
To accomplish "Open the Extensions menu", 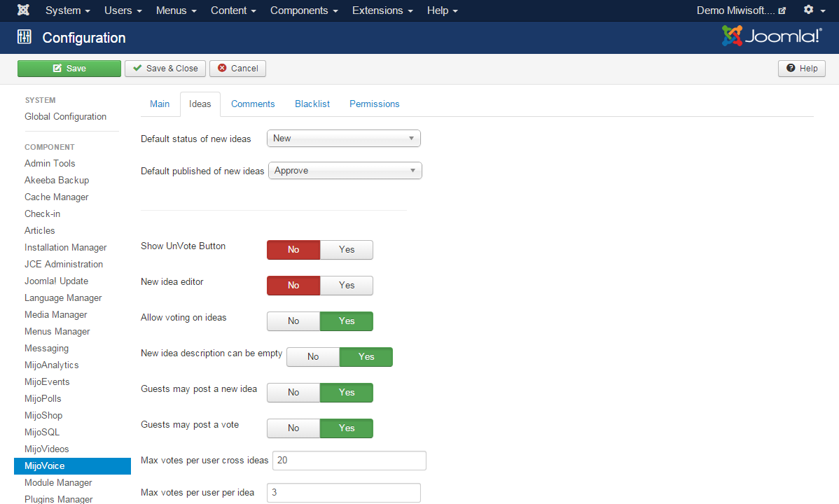I will pyautogui.click(x=382, y=10).
